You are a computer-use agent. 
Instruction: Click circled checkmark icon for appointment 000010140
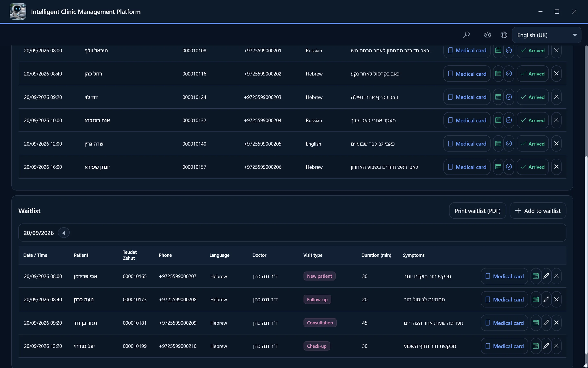tap(509, 144)
